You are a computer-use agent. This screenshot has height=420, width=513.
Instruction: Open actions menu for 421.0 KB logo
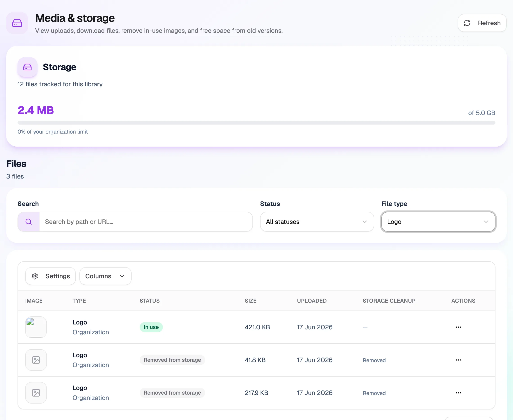pos(458,327)
